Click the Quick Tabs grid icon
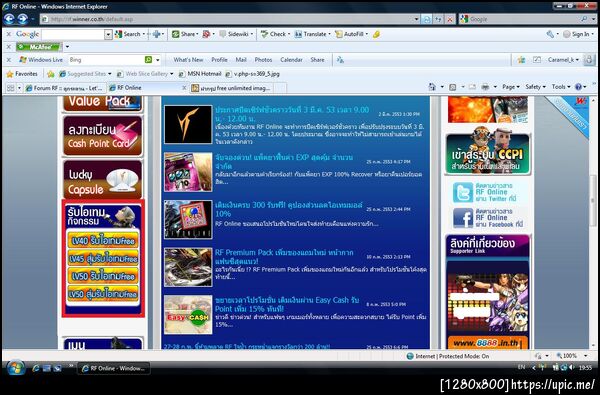 point(10,88)
